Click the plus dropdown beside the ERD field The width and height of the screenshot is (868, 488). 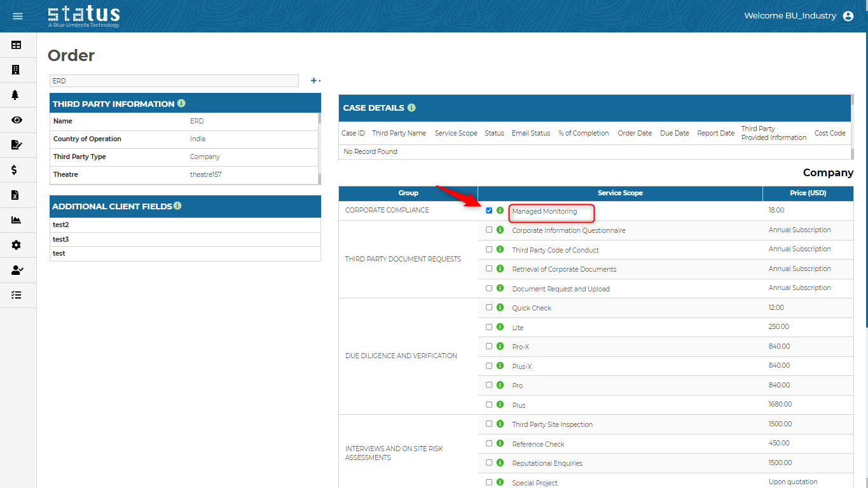coord(315,81)
